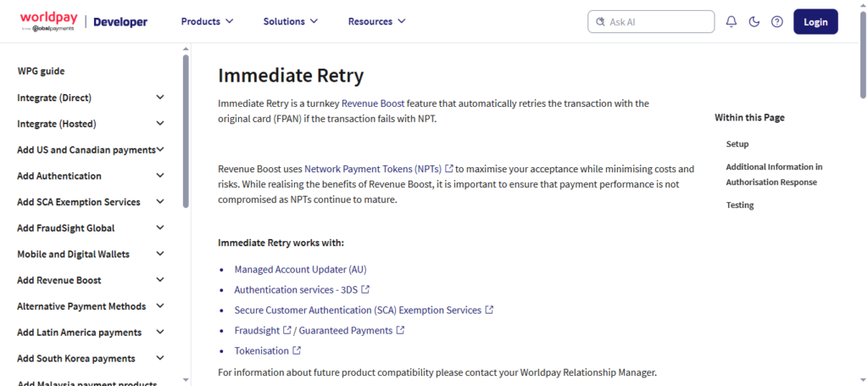The image size is (868, 386).
Task: Click 'Immediate Retry works with:' text
Action: point(281,243)
